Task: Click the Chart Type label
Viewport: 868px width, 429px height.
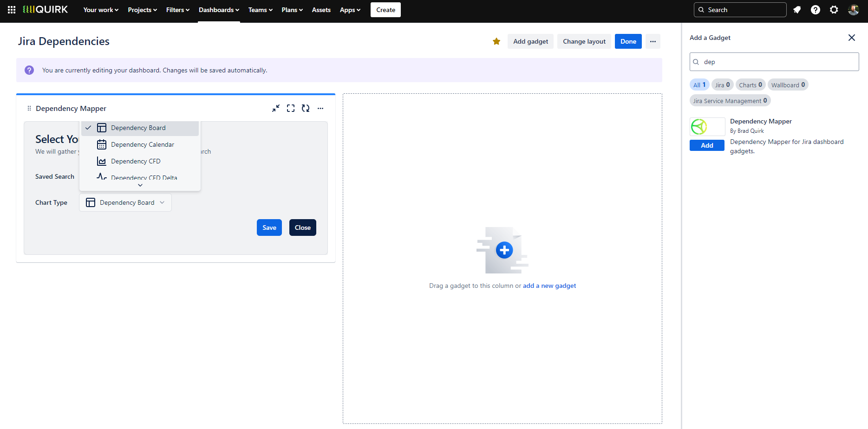Action: pyautogui.click(x=51, y=202)
